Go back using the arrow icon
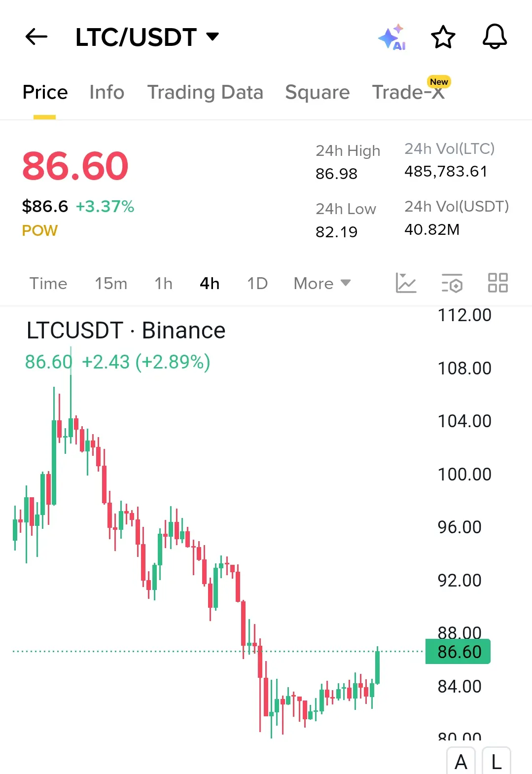This screenshot has width=532, height=774. pos(36,37)
